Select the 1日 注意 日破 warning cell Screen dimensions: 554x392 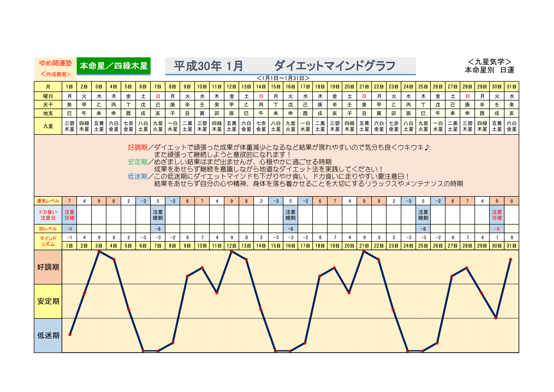coord(69,215)
